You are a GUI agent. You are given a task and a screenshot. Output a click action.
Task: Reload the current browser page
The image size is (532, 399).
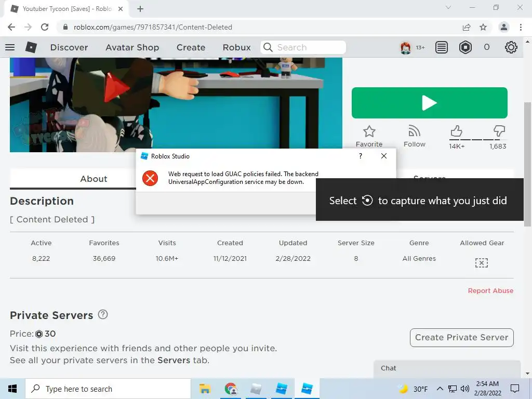pyautogui.click(x=45, y=27)
